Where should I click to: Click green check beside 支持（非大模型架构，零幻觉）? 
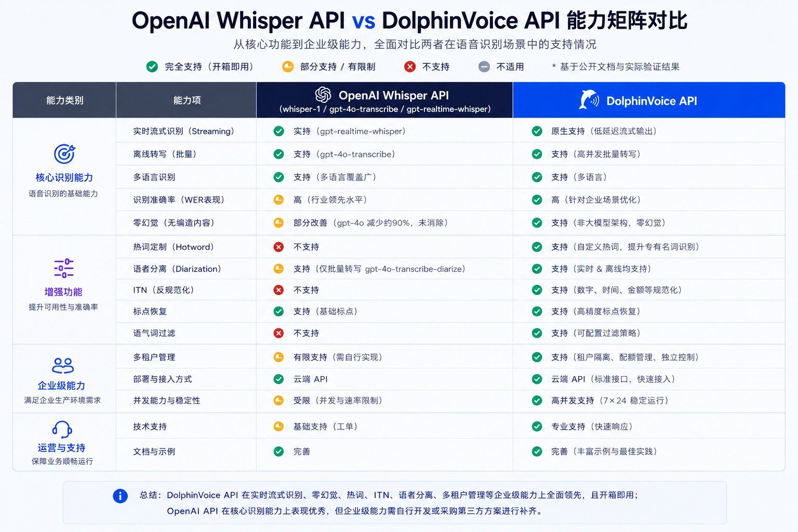(537, 222)
